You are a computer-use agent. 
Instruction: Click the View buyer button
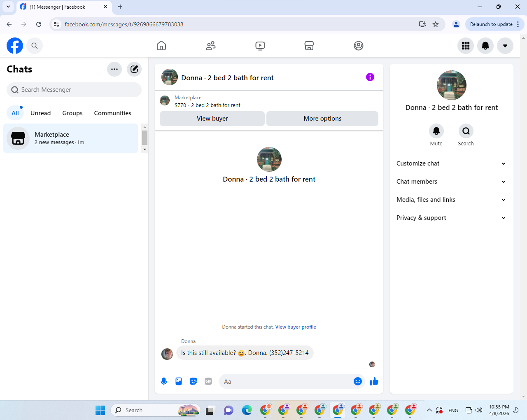212,119
